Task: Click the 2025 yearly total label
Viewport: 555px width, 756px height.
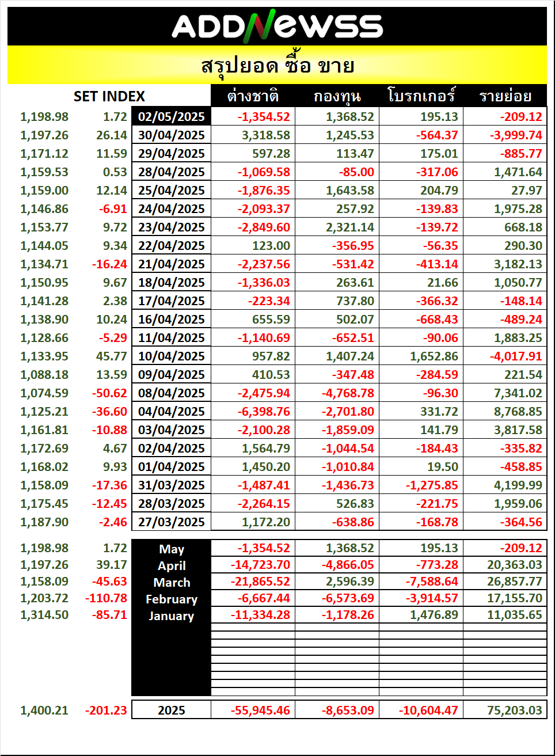Action: click(172, 710)
